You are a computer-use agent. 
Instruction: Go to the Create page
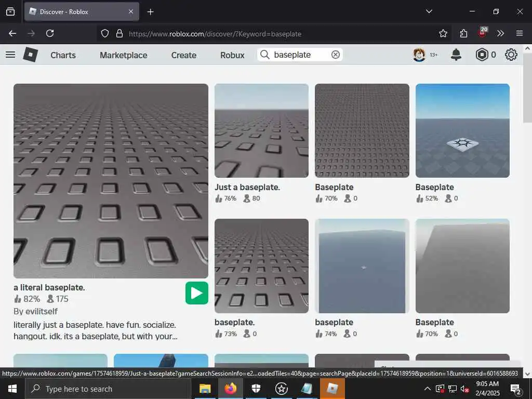183,55
